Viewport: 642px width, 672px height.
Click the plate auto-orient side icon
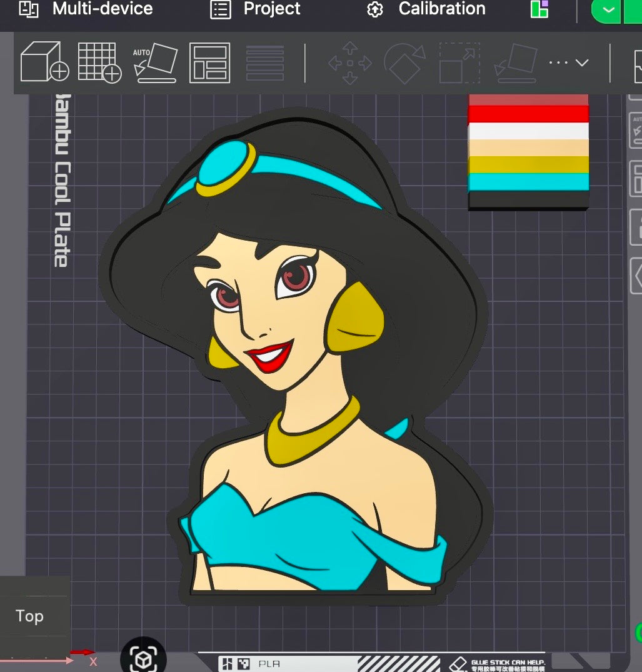[636, 130]
